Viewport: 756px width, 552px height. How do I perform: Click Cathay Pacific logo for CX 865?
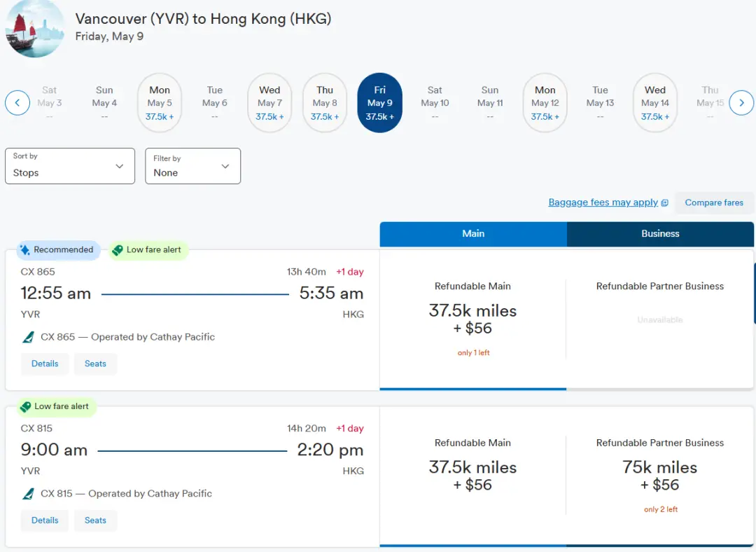click(x=29, y=337)
